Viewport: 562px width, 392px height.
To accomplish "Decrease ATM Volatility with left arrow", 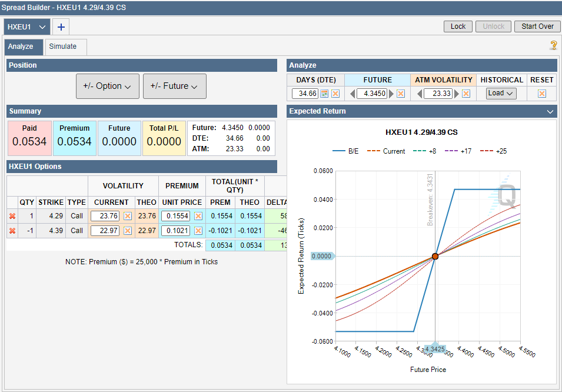I will pyautogui.click(x=420, y=94).
